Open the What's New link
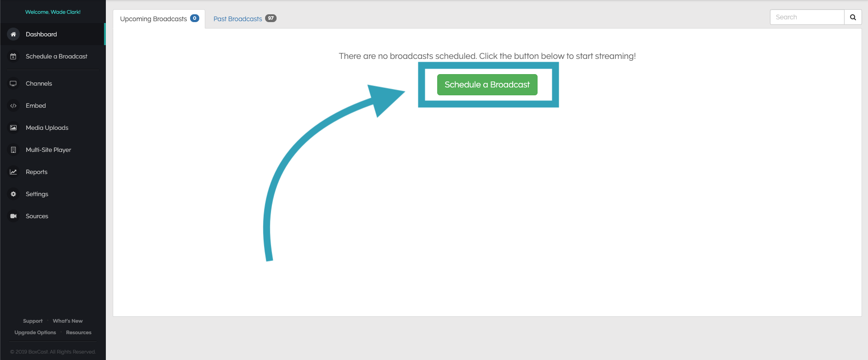This screenshot has height=360, width=868. (x=68, y=321)
